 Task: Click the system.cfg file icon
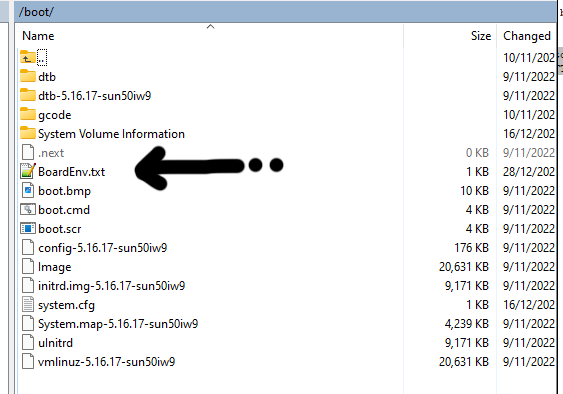tap(28, 305)
